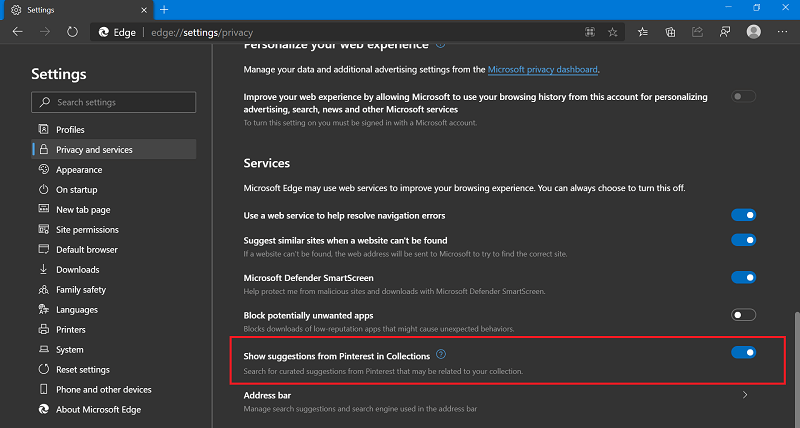Open the feedback icon in toolbar

pos(725,32)
